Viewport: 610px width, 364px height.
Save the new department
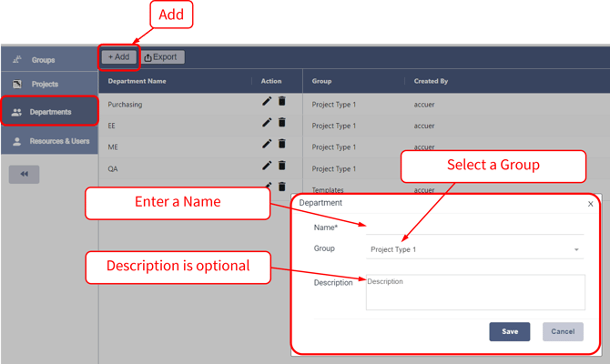click(x=509, y=331)
